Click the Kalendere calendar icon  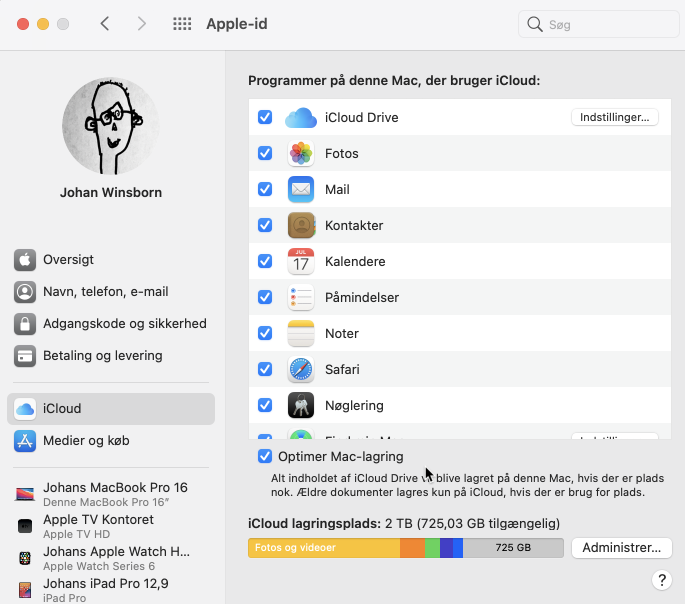[x=301, y=261]
